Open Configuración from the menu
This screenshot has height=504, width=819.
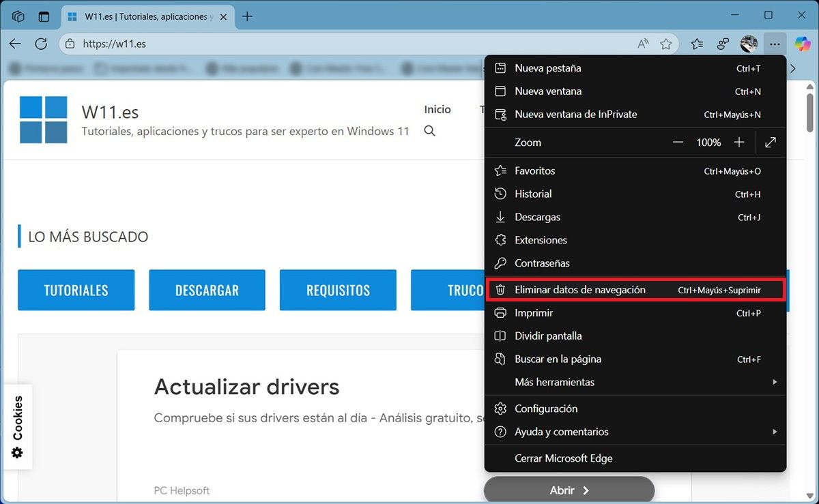(x=635, y=409)
